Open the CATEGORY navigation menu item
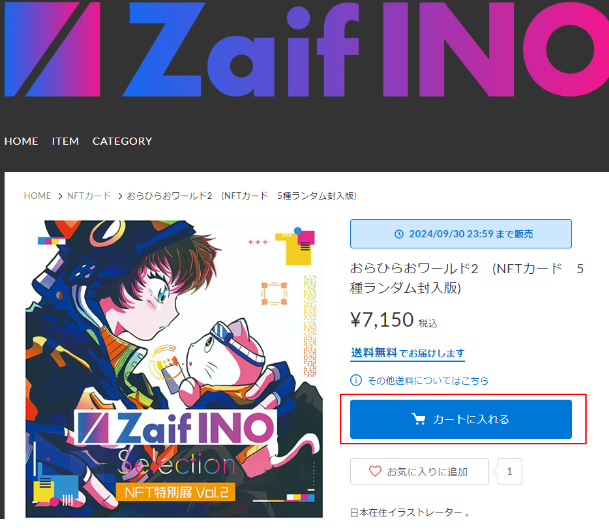The image size is (609, 530). (x=122, y=141)
